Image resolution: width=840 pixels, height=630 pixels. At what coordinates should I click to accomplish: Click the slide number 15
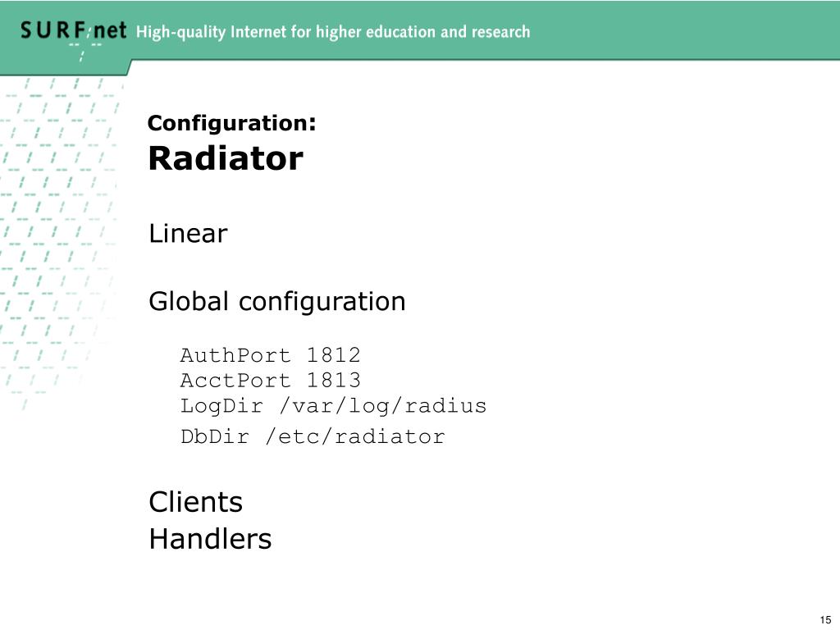click(825, 620)
